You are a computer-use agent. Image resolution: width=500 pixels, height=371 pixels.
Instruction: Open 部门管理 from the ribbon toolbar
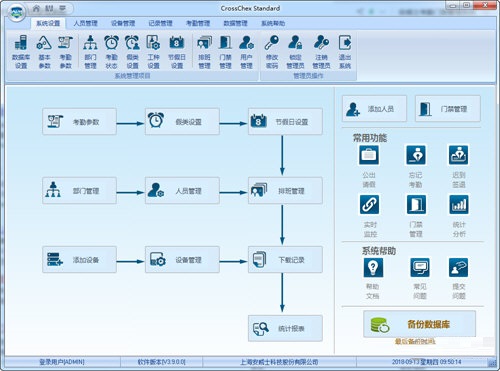(90, 52)
